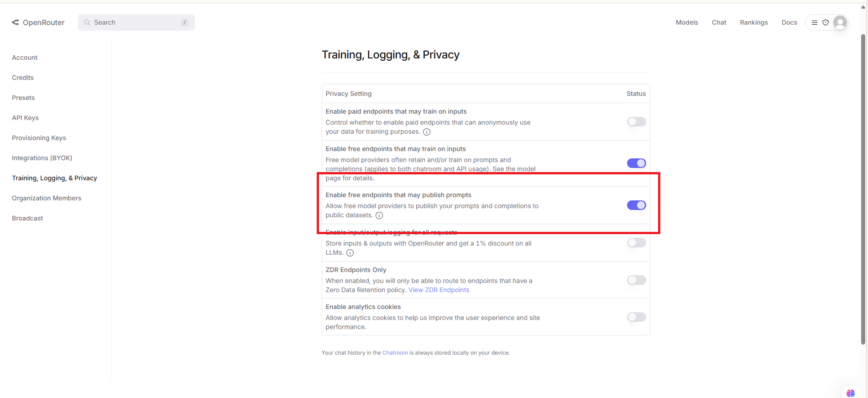
Task: Open API Keys in the sidebar
Action: 25,118
